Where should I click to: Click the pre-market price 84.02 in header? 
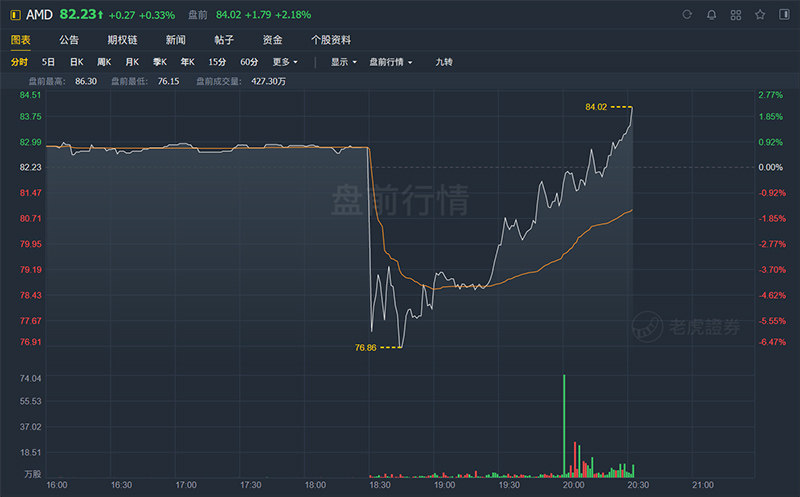click(229, 15)
